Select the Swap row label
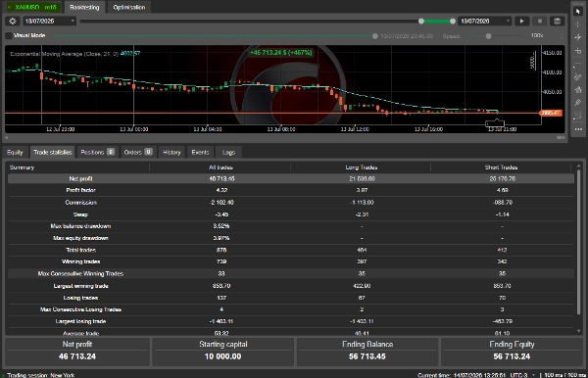This screenshot has height=378, width=588. pyautogui.click(x=80, y=214)
